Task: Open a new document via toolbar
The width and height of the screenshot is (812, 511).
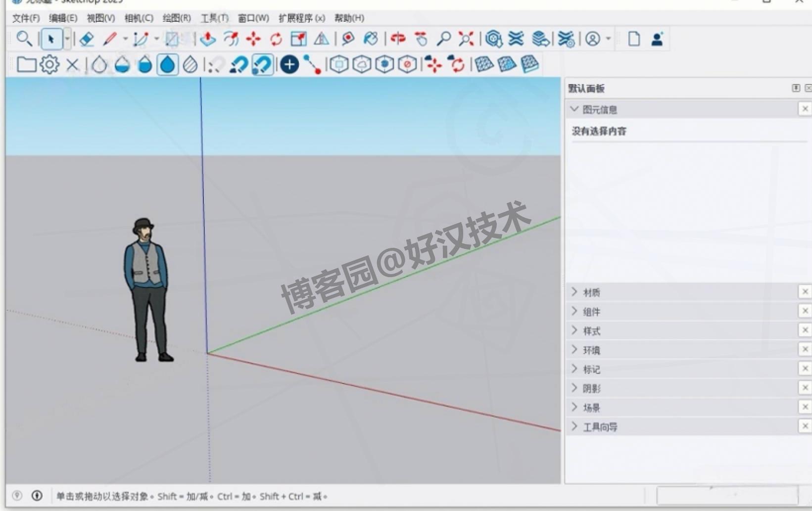Action: click(633, 39)
